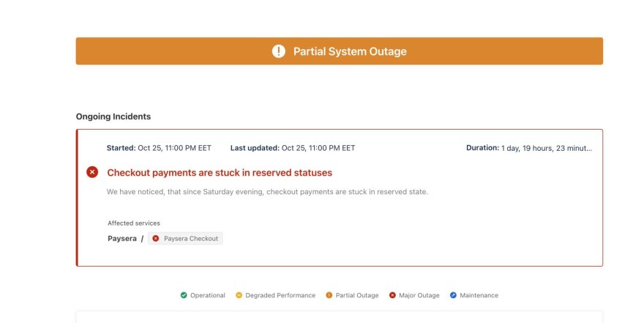Click the yellow Degraded Performance icon
The height and width of the screenshot is (323, 644).
click(239, 295)
